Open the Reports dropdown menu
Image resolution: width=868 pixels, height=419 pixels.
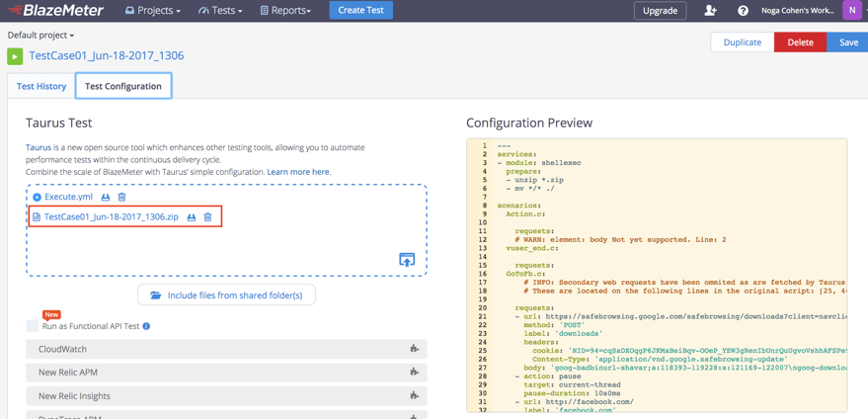click(285, 11)
